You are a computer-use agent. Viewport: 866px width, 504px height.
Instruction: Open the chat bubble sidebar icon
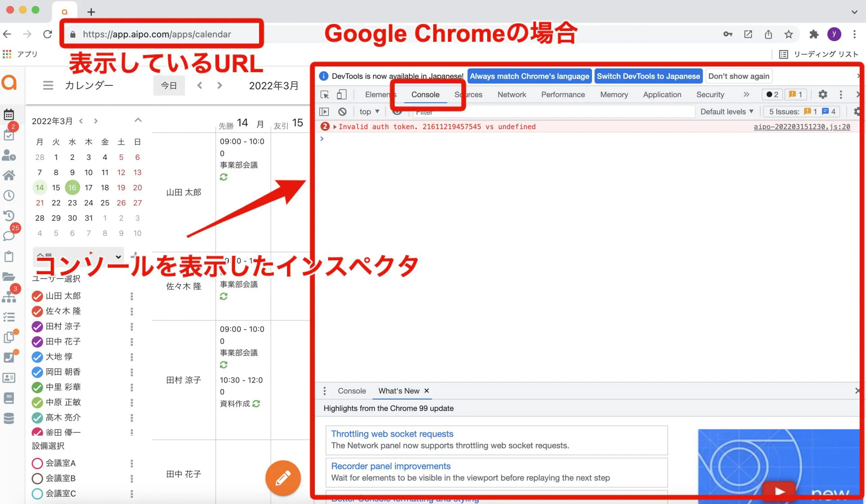coord(8,236)
